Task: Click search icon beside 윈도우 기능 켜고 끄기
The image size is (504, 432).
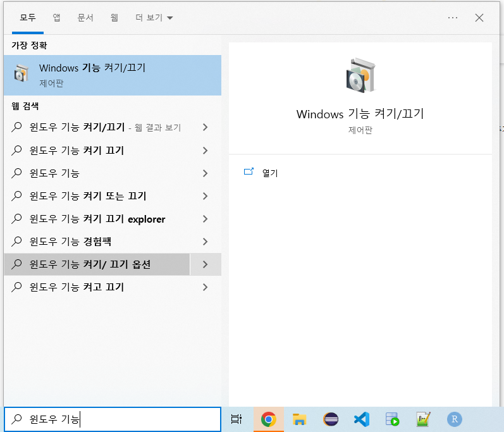Action: coord(16,287)
